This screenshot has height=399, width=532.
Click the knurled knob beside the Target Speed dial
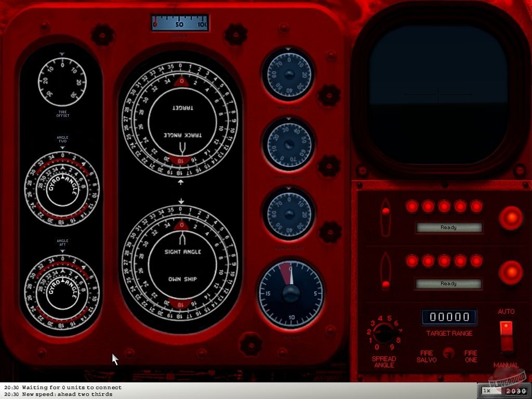coord(329,95)
